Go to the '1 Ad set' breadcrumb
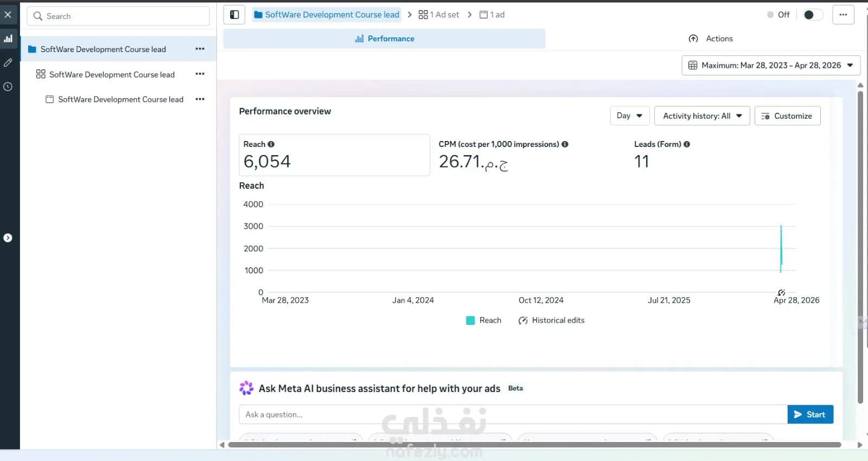Viewport: 868px width, 461px height. click(x=439, y=15)
